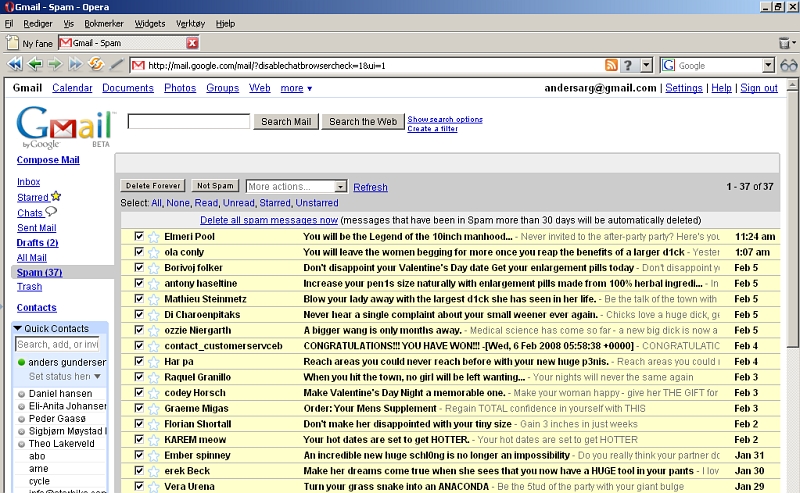This screenshot has height=493, width=800.
Task: Open the Fil menu
Action: click(x=9, y=23)
